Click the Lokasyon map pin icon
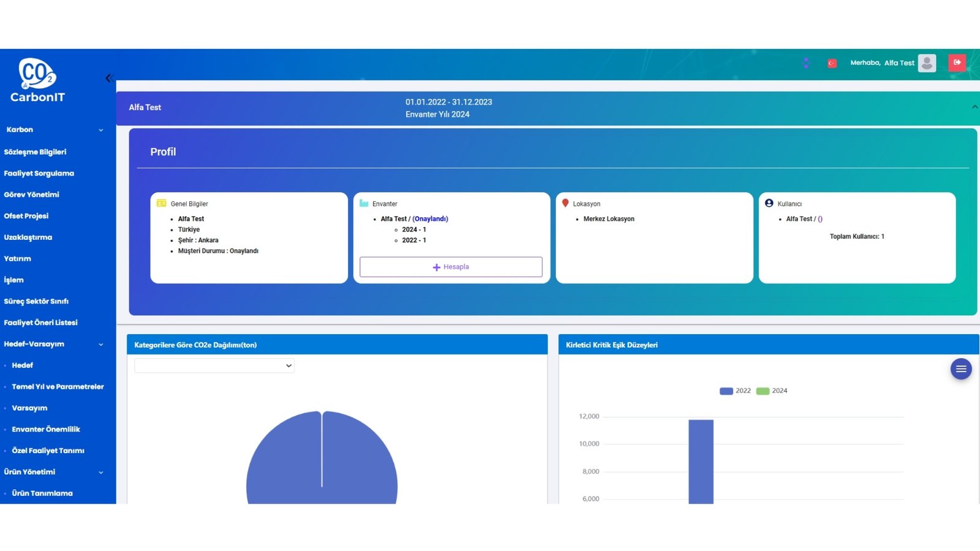This screenshot has height=551, width=980. tap(565, 203)
